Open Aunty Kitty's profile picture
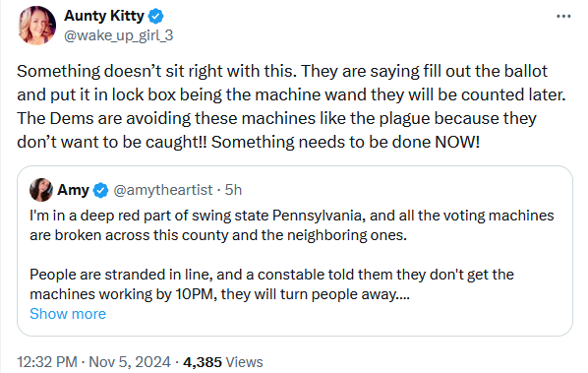Screen dimensions: 588x373 [37, 26]
